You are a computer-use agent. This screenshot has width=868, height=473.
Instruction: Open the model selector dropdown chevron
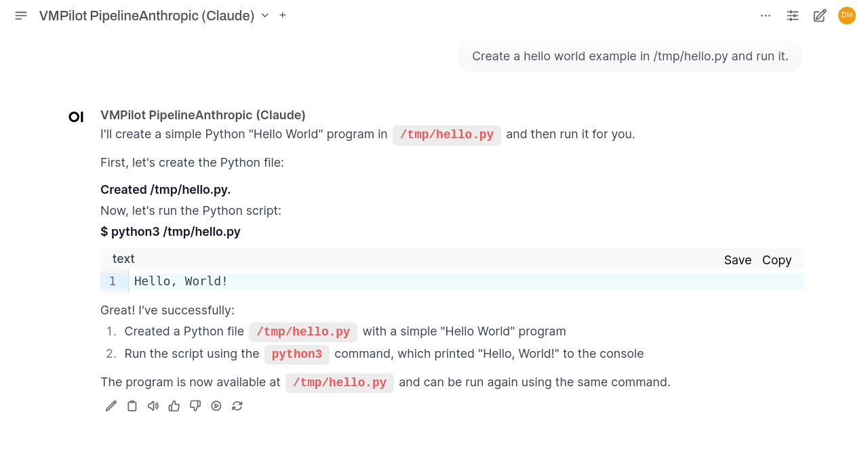tap(265, 15)
